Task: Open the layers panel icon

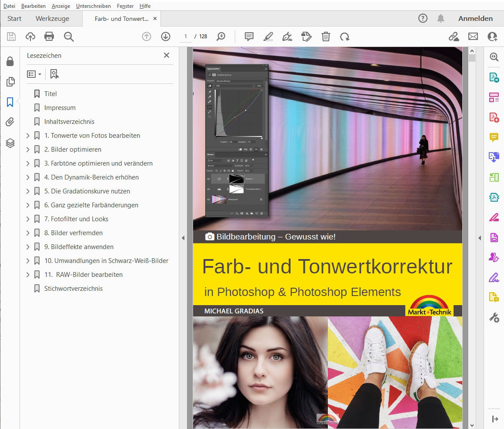Action: 10,143
